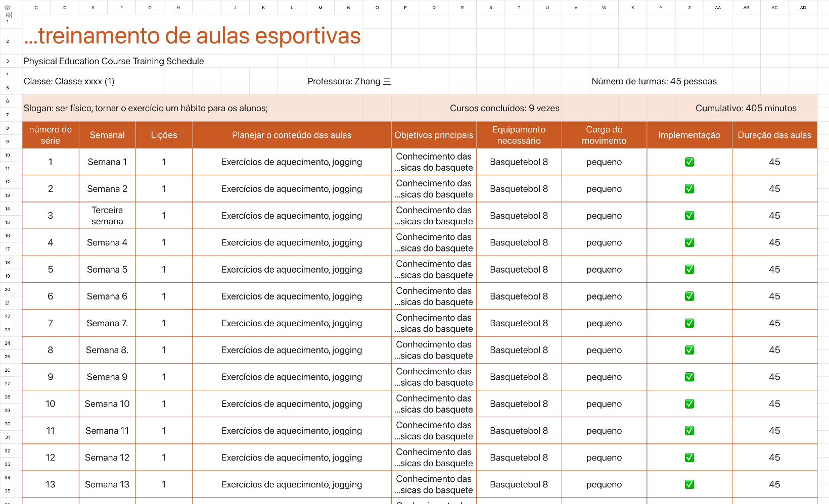
Task: Select column J header
Action: 235,8
